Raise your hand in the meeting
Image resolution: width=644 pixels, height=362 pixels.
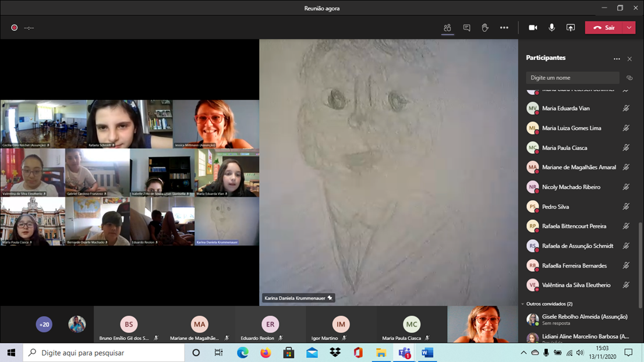(485, 27)
